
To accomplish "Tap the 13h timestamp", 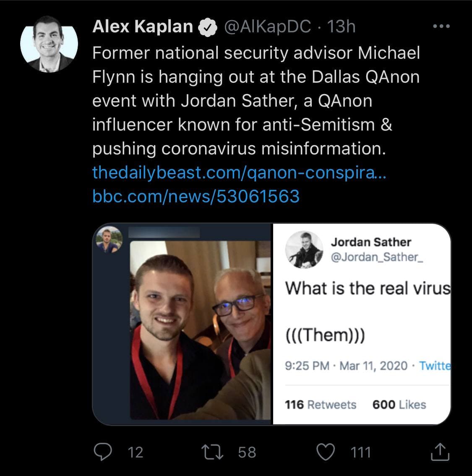I will tap(341, 27).
